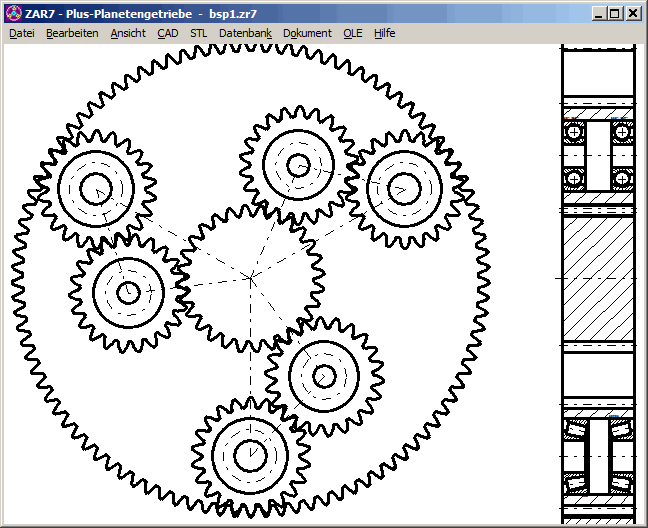Image resolution: width=648 pixels, height=528 pixels.
Task: Open the CAD menu
Action: 168,33
